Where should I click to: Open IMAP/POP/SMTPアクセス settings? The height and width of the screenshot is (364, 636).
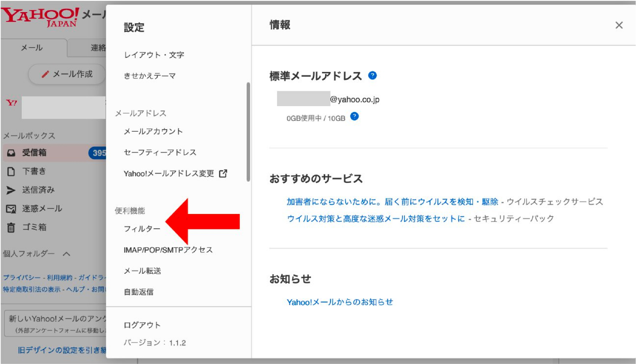coord(168,250)
